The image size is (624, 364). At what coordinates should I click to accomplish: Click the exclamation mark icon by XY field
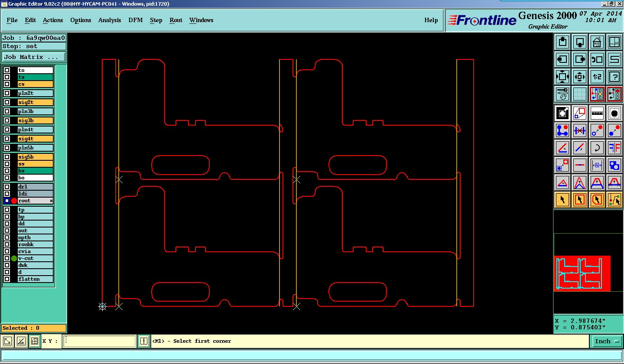tap(144, 341)
